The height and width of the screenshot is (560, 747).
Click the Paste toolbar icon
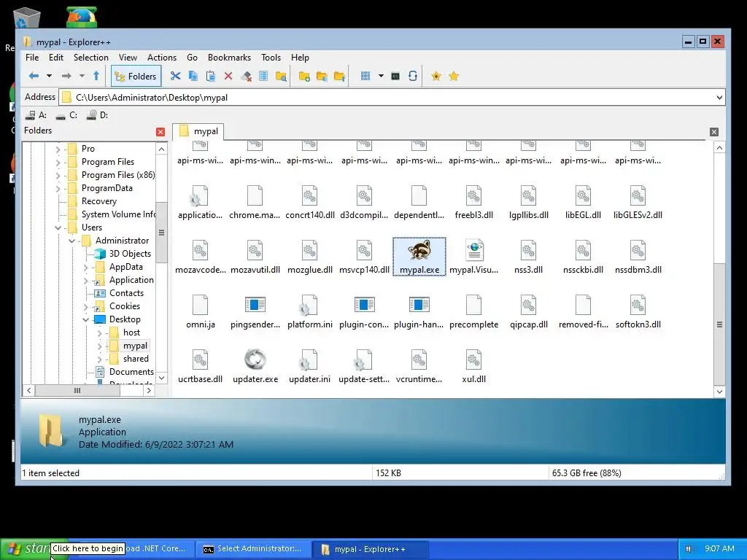point(210,76)
